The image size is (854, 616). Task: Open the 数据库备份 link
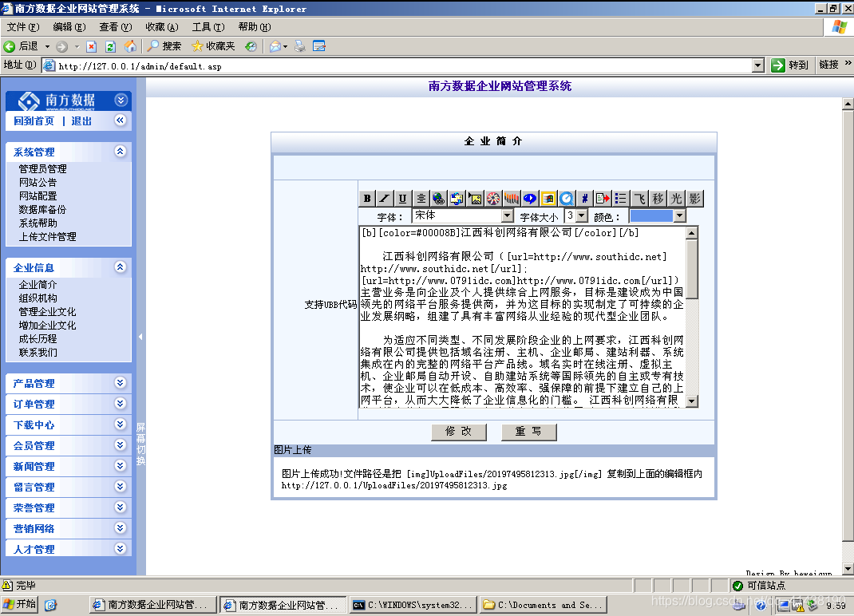[x=42, y=210]
